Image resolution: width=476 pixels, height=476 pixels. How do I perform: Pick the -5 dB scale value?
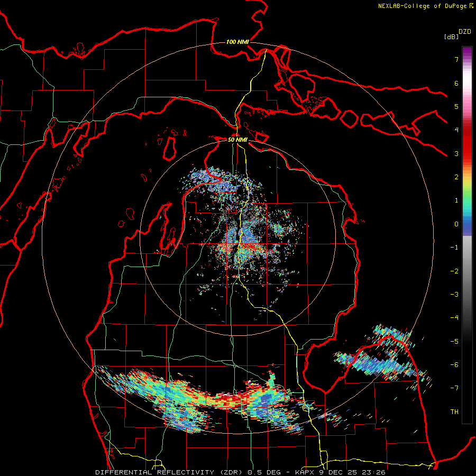click(x=454, y=342)
